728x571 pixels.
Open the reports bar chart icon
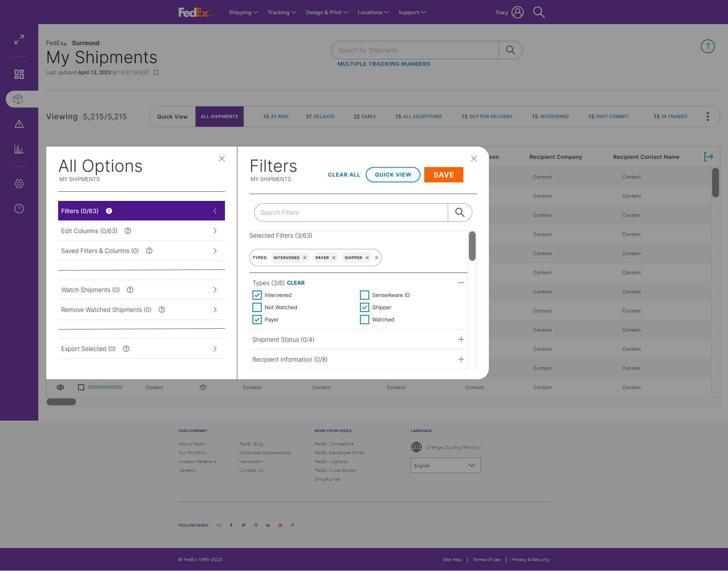[19, 149]
